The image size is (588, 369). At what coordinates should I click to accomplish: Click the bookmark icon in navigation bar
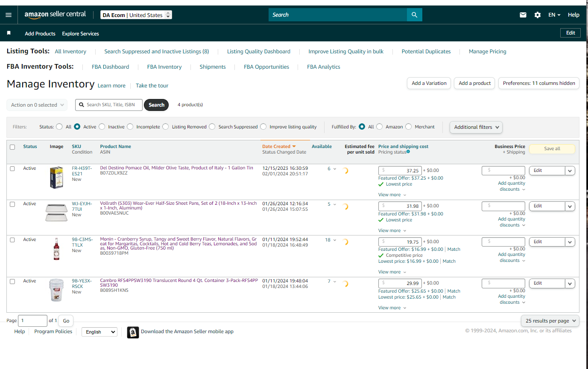[9, 33]
